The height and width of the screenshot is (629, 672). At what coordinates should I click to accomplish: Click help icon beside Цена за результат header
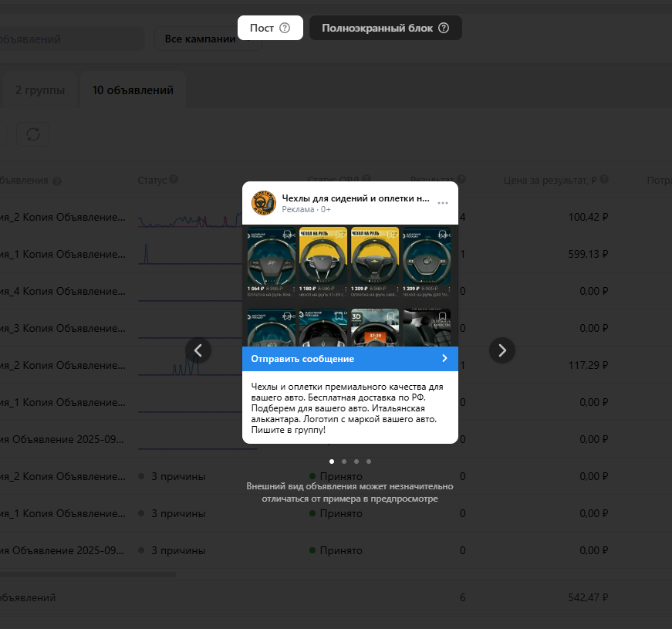(603, 180)
